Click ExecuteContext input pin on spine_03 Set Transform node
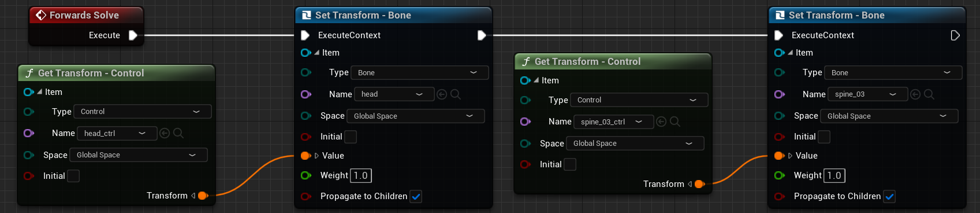Screen dimensions: 980x213 (x=778, y=35)
